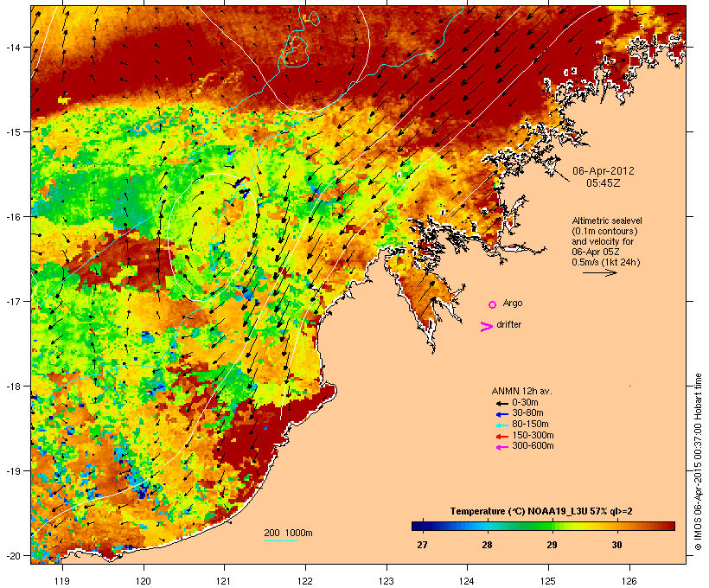Screen dimensions: 709x588
Task: Click the 'and velocity for' text line
Action: coord(603,241)
